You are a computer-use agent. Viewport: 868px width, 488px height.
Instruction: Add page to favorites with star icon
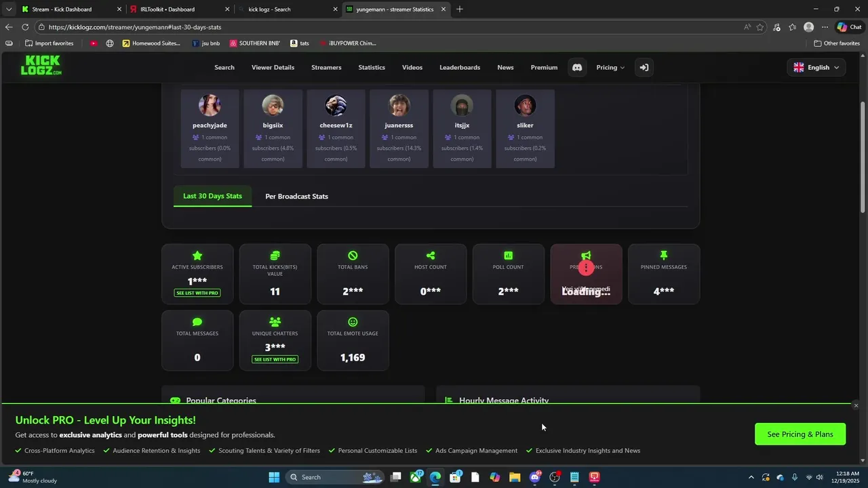(760, 27)
